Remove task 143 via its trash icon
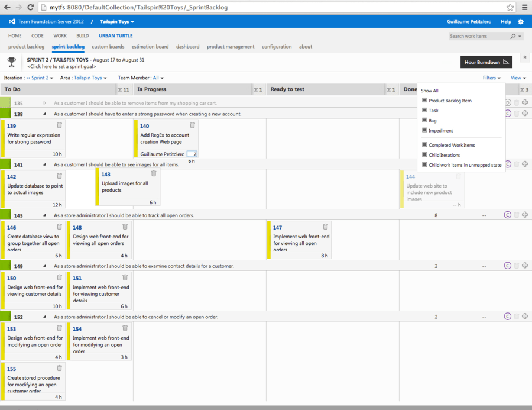The height and width of the screenshot is (410, 532). click(x=154, y=173)
